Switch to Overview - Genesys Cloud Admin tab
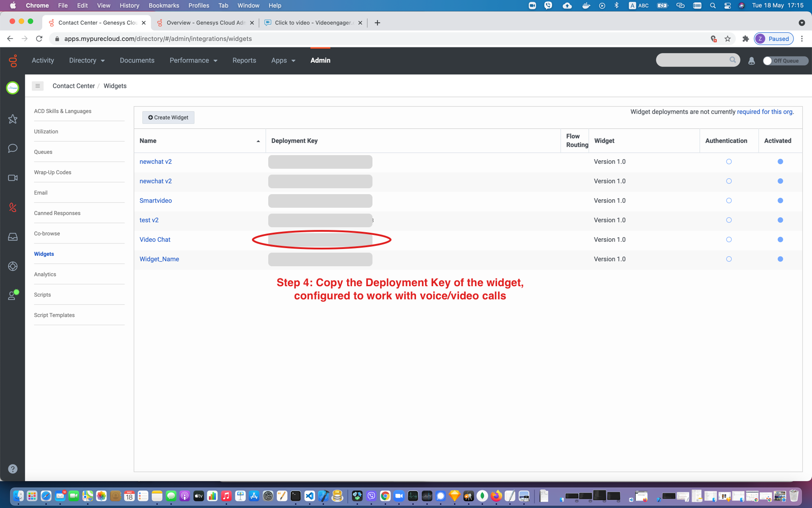Screen dimensions: 812x508 [206, 23]
